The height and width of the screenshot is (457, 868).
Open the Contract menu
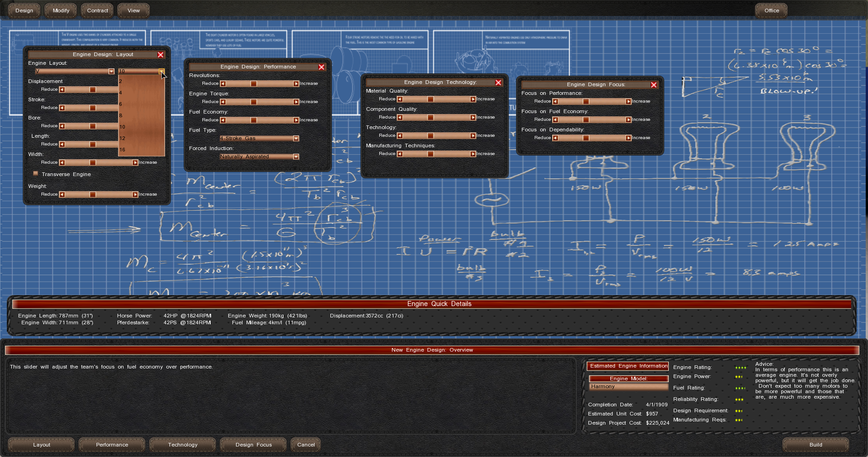pyautogui.click(x=98, y=10)
